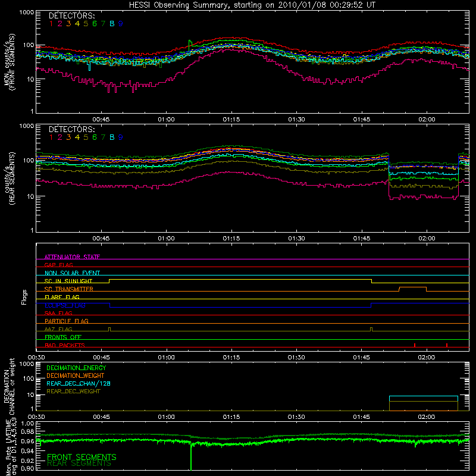Click the REAR_DEC_CHAN/128 legend entry
The height and width of the screenshot is (476, 476).
pos(79,383)
